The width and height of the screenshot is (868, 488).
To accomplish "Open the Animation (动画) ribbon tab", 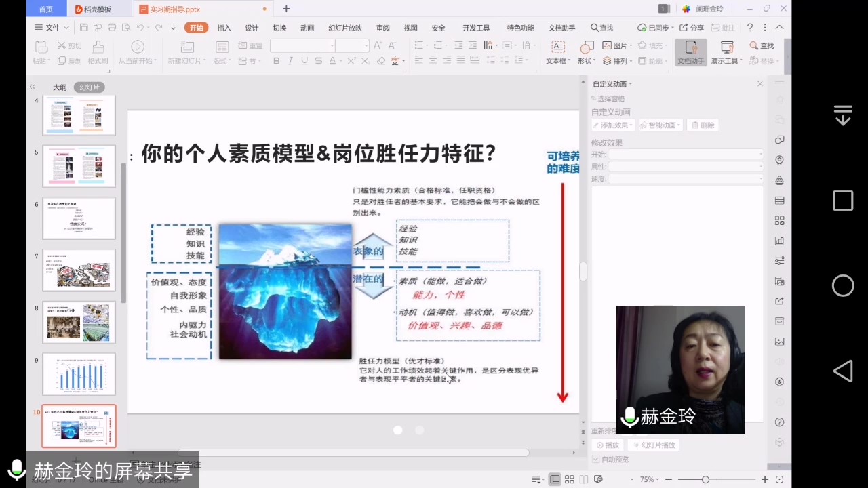I will click(307, 28).
